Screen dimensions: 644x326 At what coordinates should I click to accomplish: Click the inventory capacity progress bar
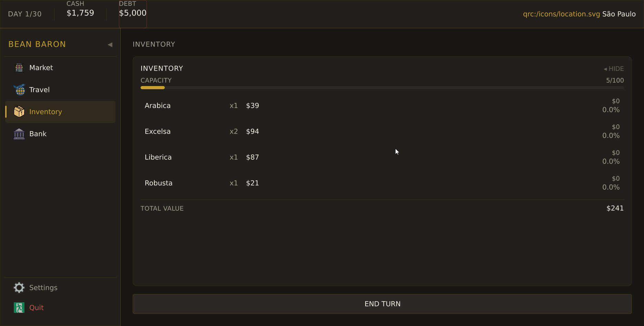(x=382, y=88)
